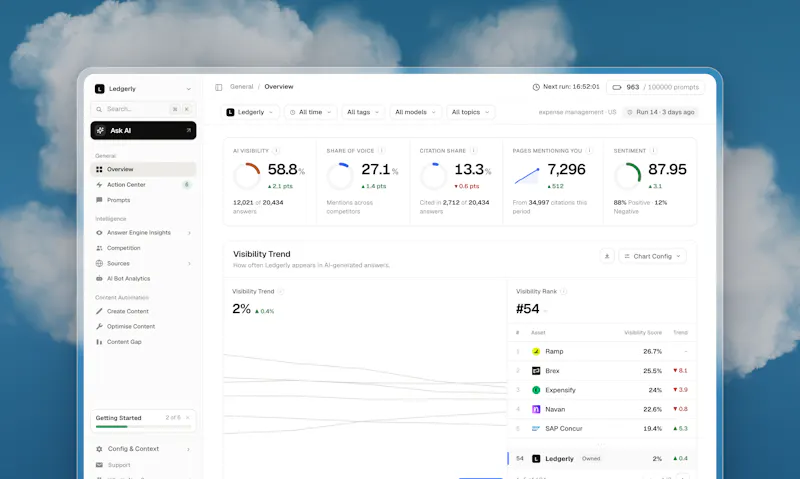Click the Getting Started progress bar
The width and height of the screenshot is (800, 479).
pos(143,426)
